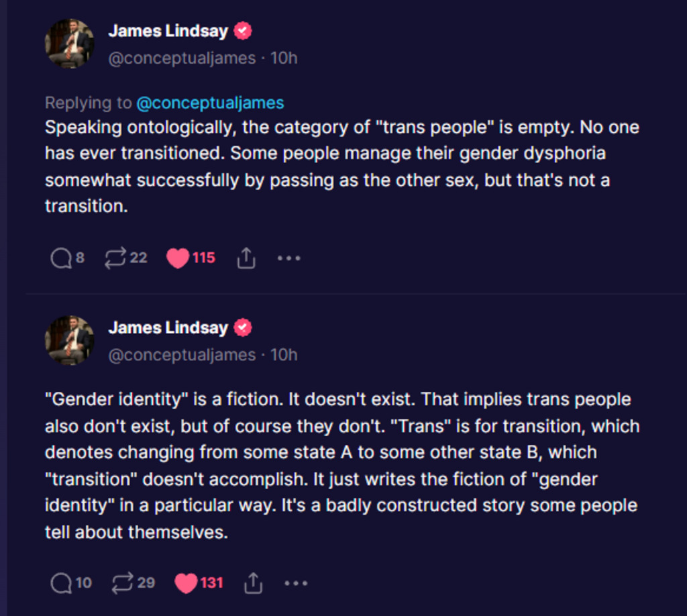Click the verified badge on the first post
This screenshot has height=616, width=687.
pos(243,31)
